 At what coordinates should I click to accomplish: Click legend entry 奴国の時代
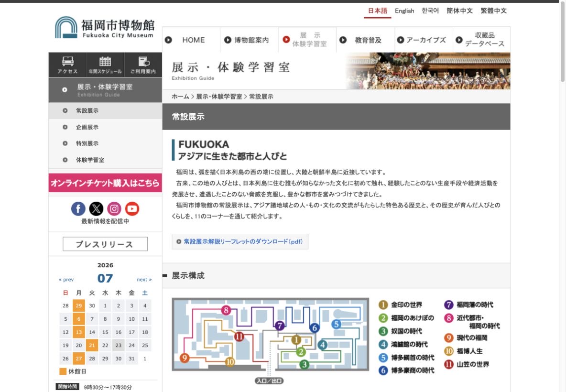[400, 331]
